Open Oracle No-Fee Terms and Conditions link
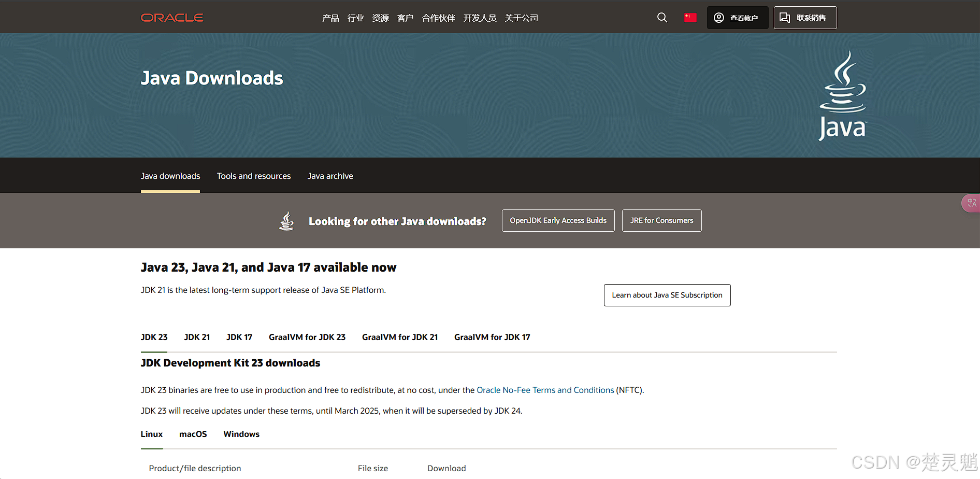 (x=545, y=390)
